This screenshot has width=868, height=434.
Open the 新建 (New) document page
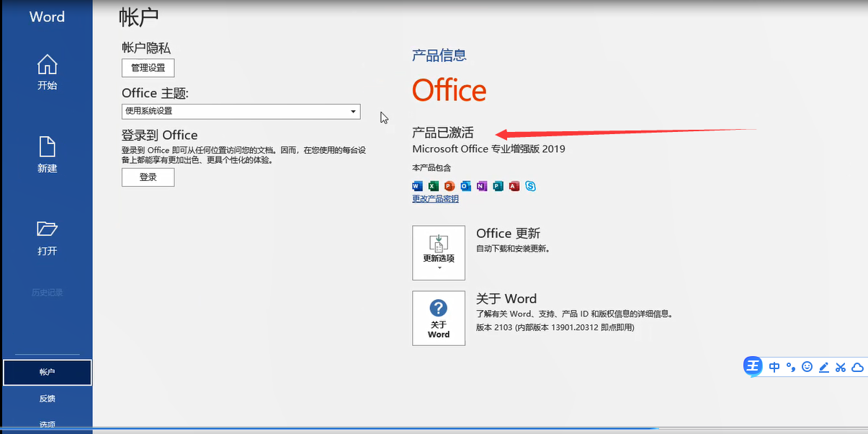[x=47, y=155]
